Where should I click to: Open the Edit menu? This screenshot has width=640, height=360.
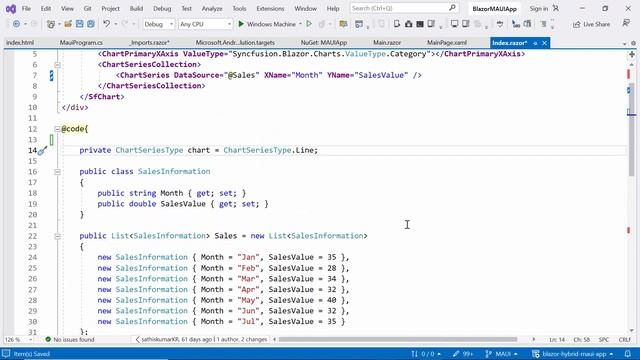pos(46,8)
